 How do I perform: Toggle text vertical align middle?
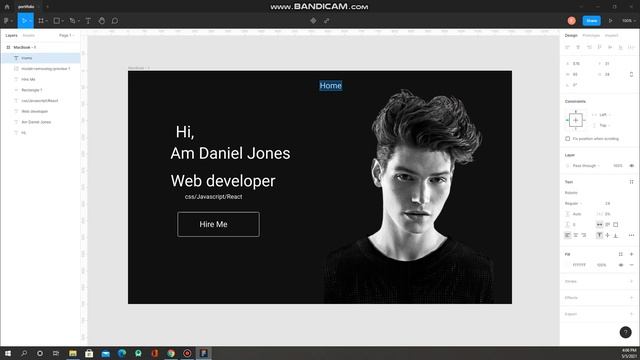pos(607,235)
